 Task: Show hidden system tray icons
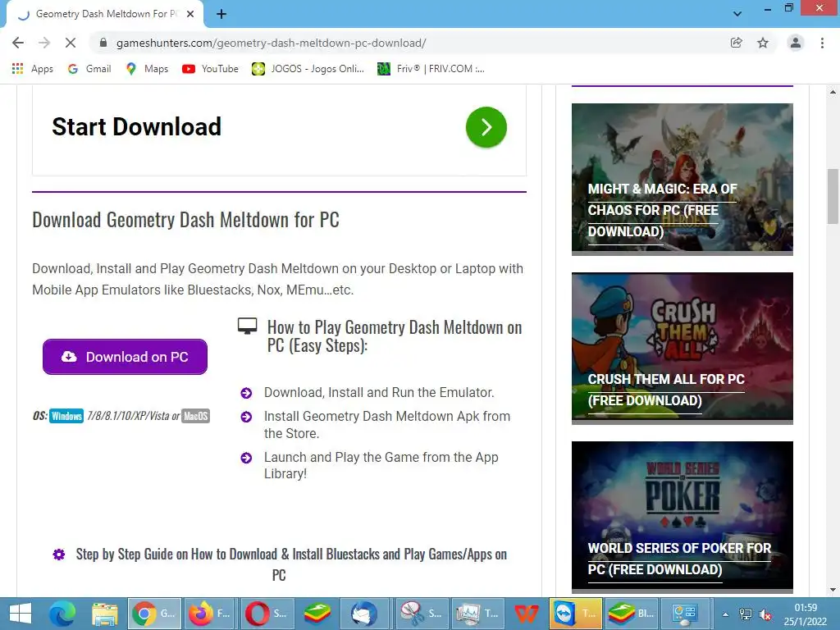pyautogui.click(x=725, y=614)
